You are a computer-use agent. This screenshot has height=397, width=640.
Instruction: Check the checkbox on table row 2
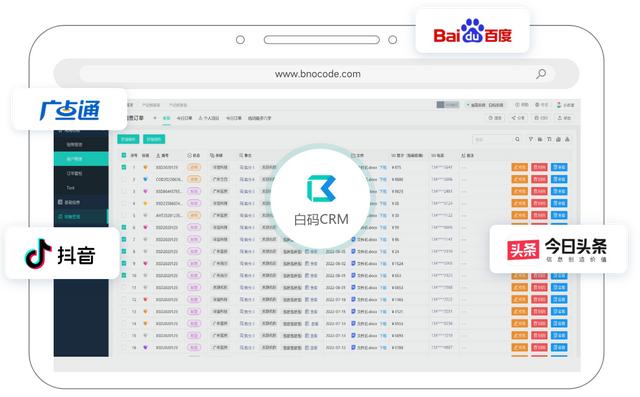point(124,179)
